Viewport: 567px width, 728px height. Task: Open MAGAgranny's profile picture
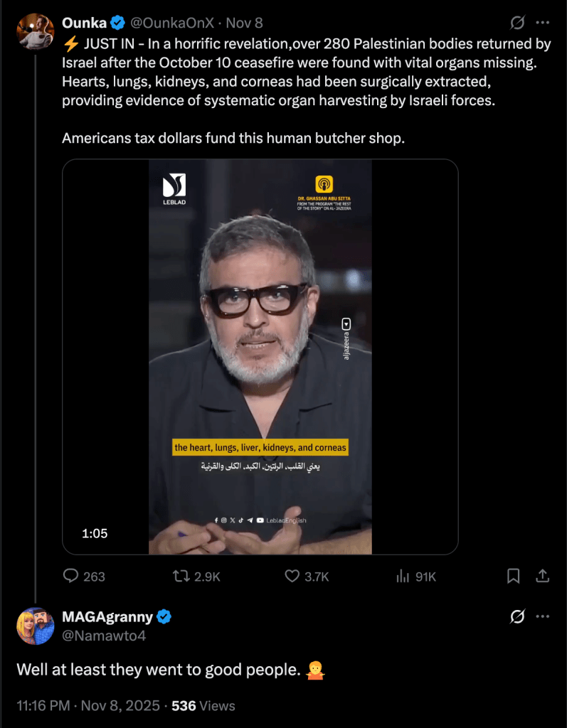pos(36,626)
